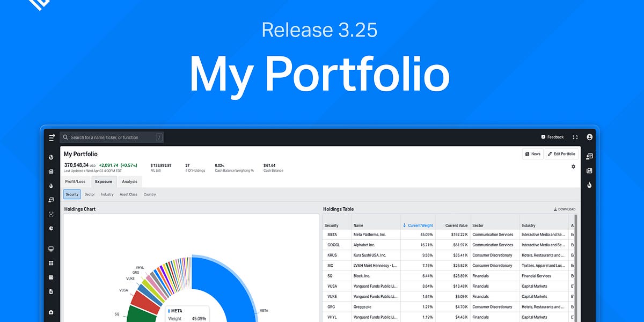The image size is (644, 322).
Task: Click the 370,948.34 portfolio value
Action: pyautogui.click(x=76, y=165)
